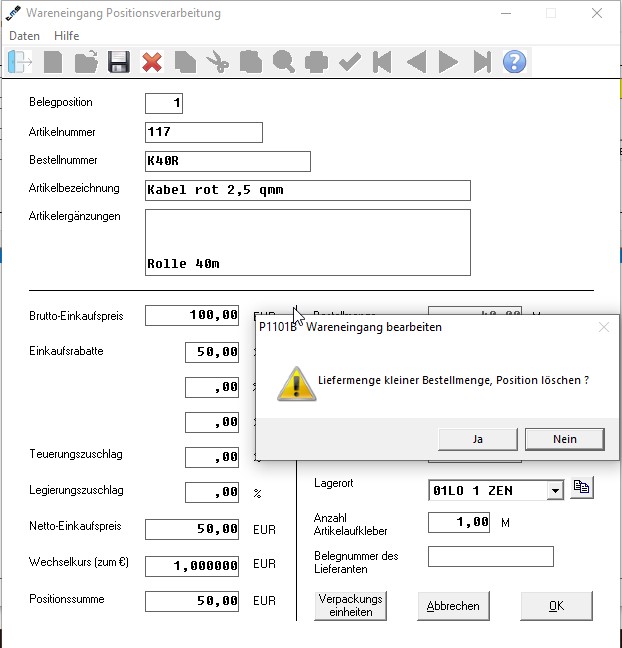The width and height of the screenshot is (622, 648).
Task: Click the Artikelbezeichnung field
Action: click(307, 191)
